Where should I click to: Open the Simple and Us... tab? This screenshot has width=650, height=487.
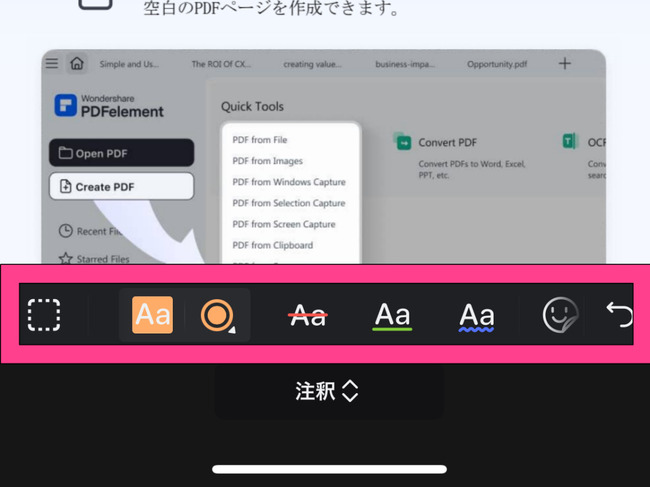[x=129, y=64]
